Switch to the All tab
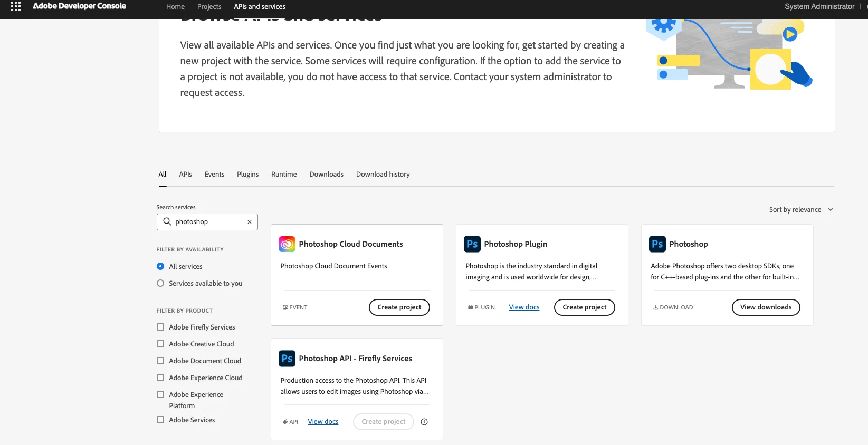 pyautogui.click(x=163, y=174)
